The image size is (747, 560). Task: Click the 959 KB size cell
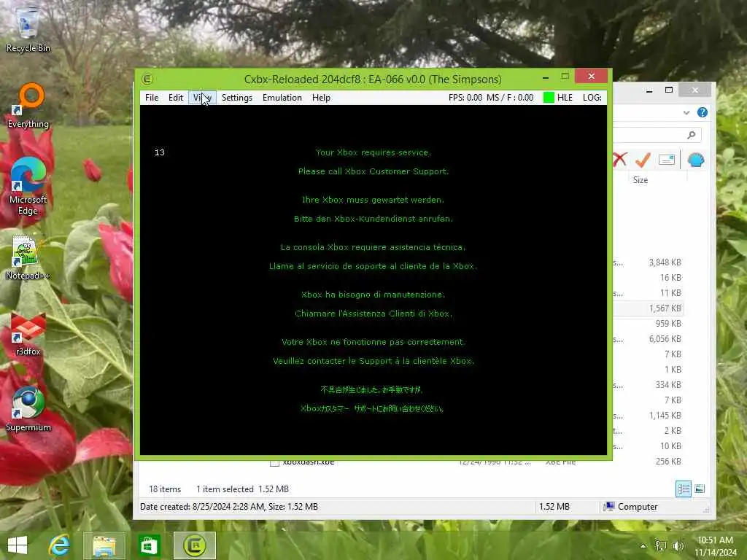668,324
